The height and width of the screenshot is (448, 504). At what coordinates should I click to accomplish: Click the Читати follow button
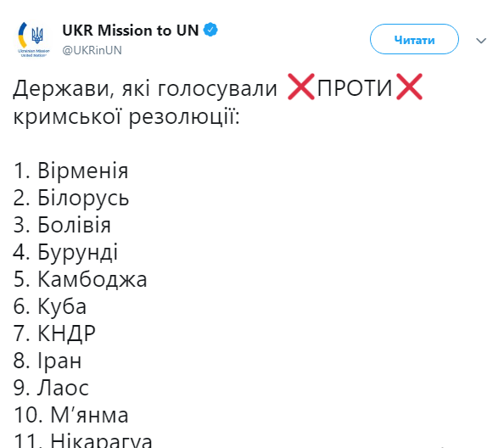[414, 39]
